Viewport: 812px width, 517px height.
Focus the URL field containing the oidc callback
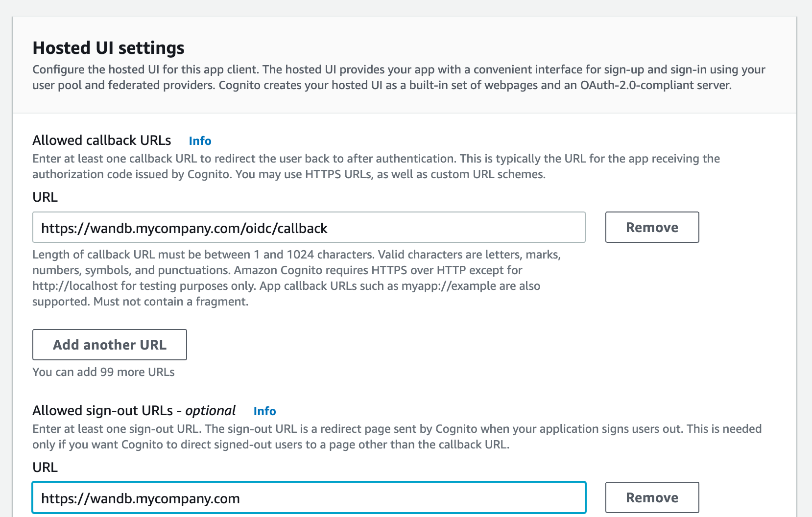click(x=309, y=227)
